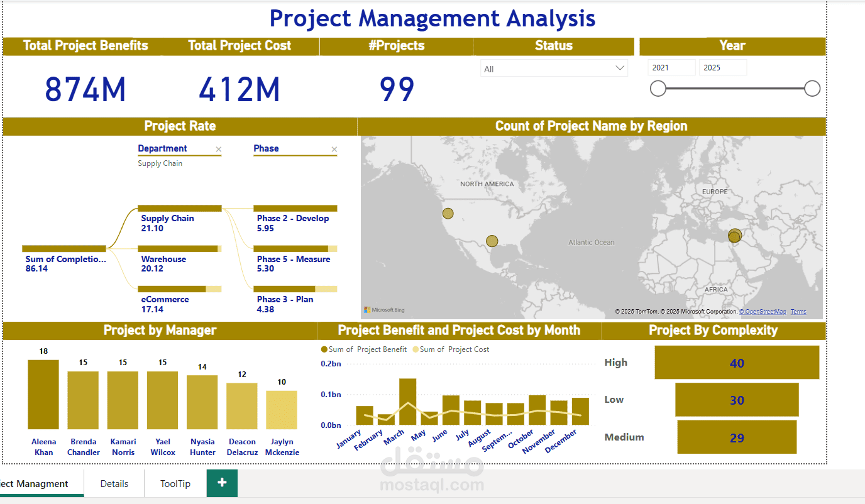The image size is (865, 504).
Task: Click Kamari Norris's bar in manager chart
Action: (123, 400)
